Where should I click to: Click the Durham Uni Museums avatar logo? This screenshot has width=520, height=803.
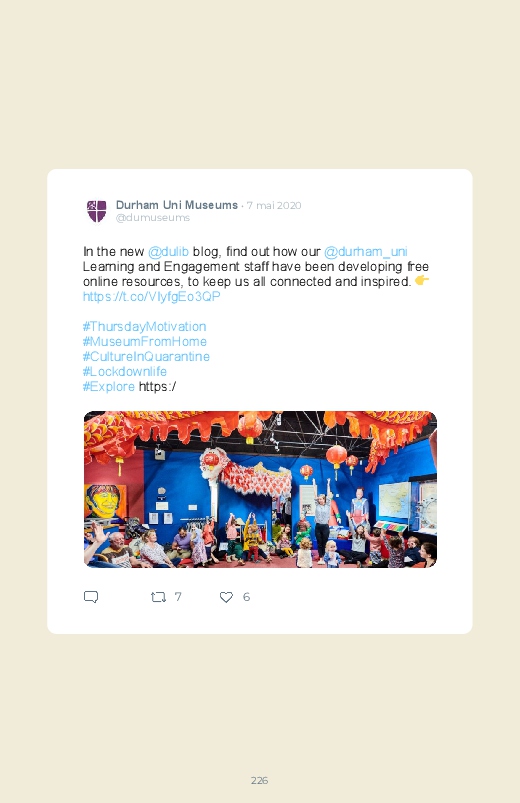tap(96, 211)
